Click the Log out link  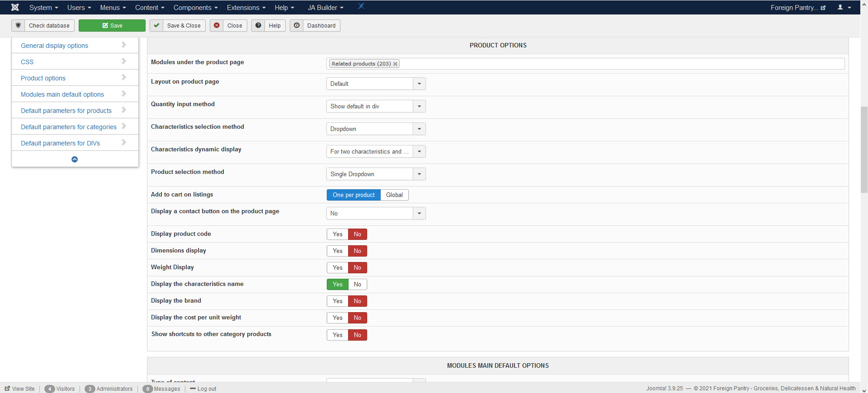(x=203, y=389)
